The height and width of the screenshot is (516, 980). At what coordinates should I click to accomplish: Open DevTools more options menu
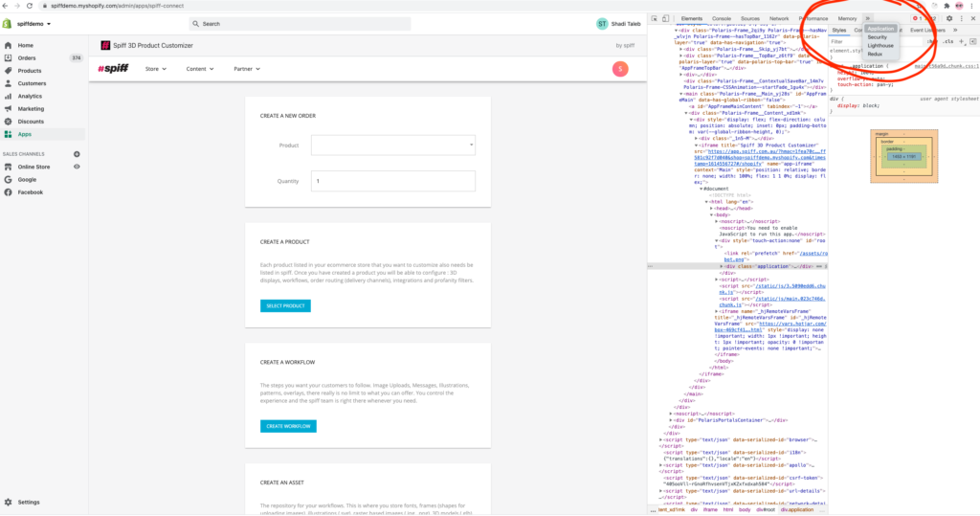[962, 19]
